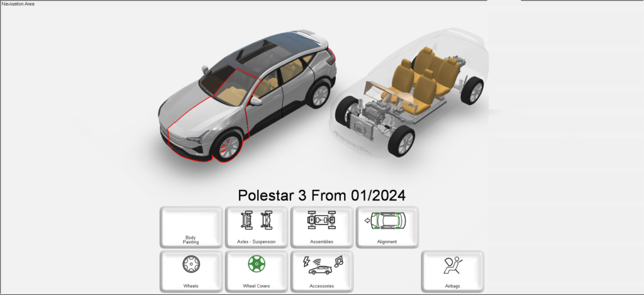
Task: Click the rear wheel of the grey car
Action: 319,94
